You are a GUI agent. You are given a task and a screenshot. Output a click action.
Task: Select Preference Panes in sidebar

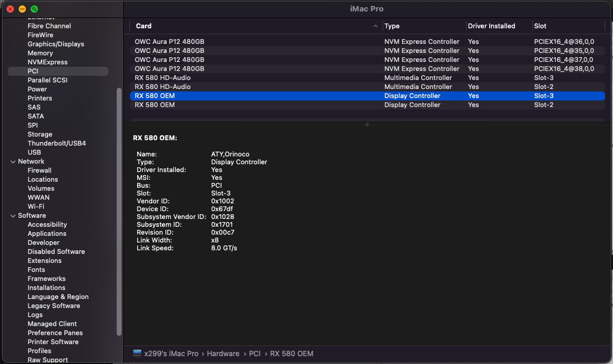tap(55, 333)
